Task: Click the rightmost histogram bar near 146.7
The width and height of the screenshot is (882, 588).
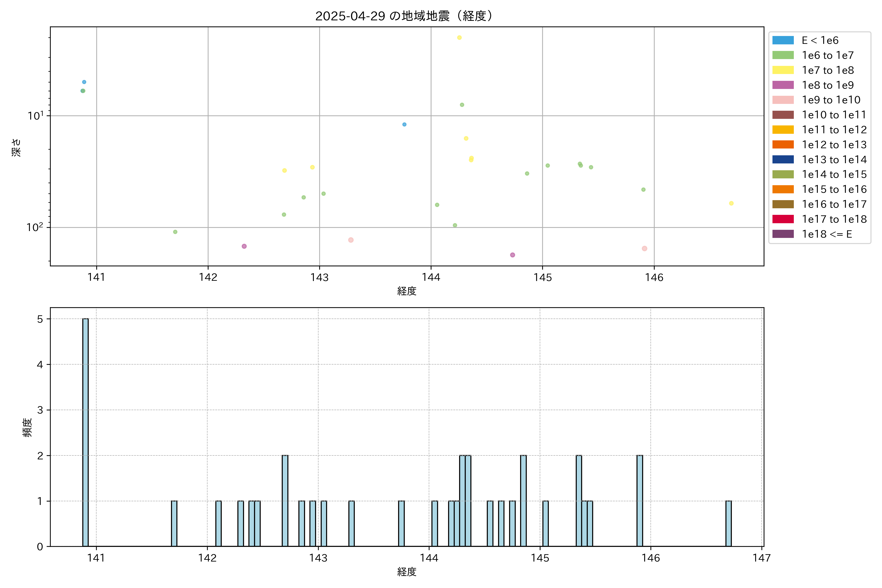Action: coord(728,524)
